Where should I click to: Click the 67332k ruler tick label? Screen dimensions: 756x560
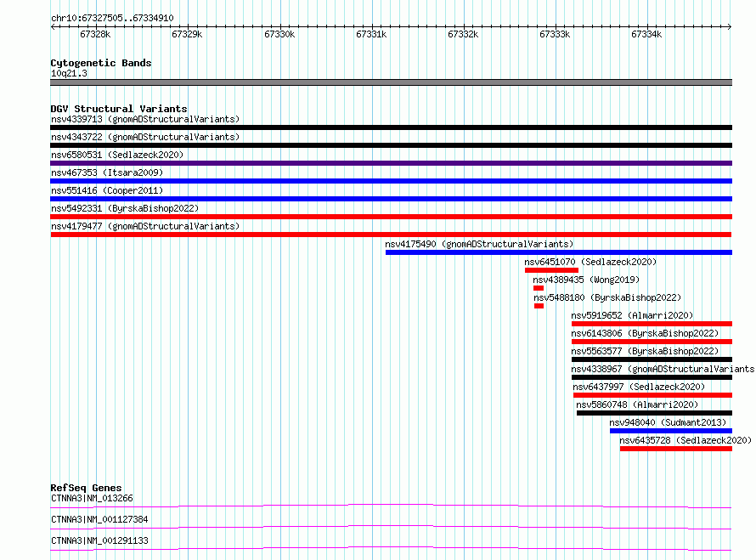(x=463, y=35)
